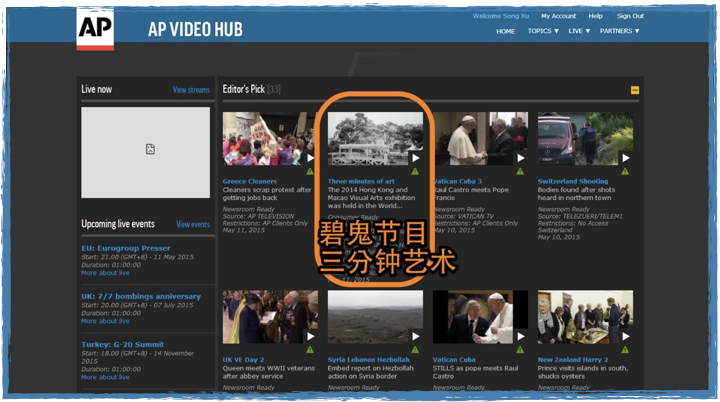
Task: Click More about live under Eurogroup Presser
Action: (105, 272)
